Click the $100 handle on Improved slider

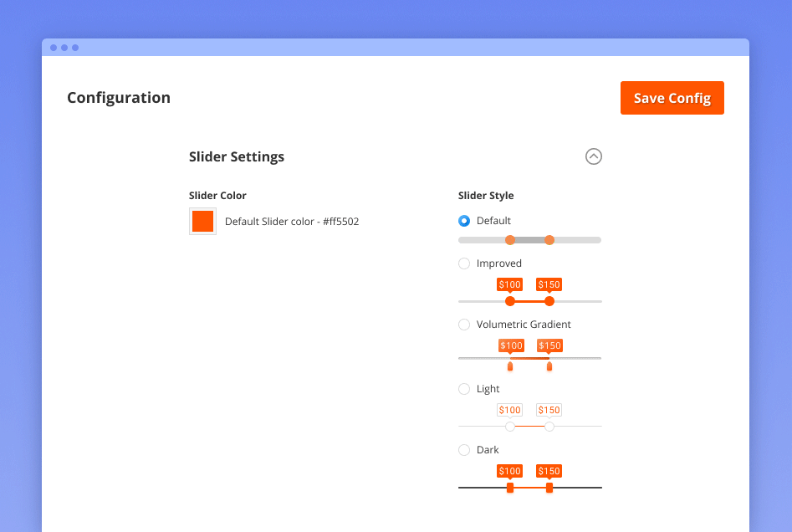(510, 301)
